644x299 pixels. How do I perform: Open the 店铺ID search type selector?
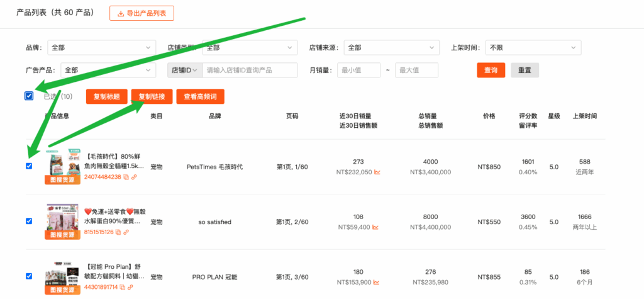point(185,71)
